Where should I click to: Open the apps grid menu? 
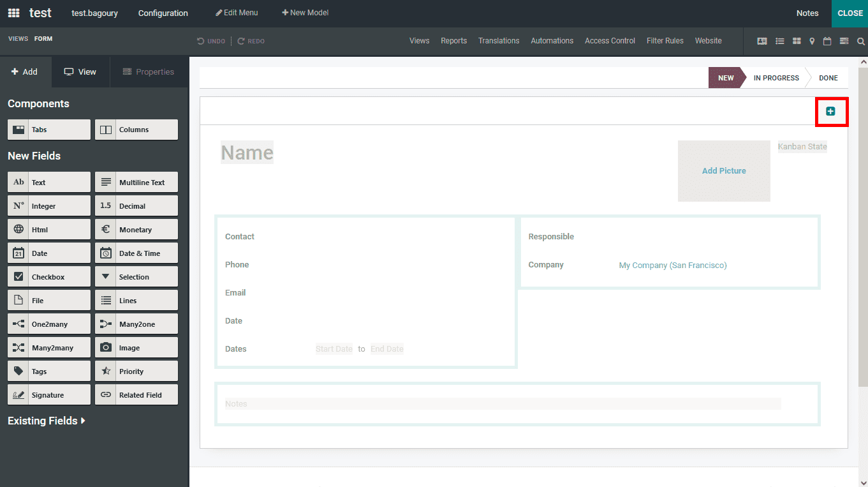(13, 13)
